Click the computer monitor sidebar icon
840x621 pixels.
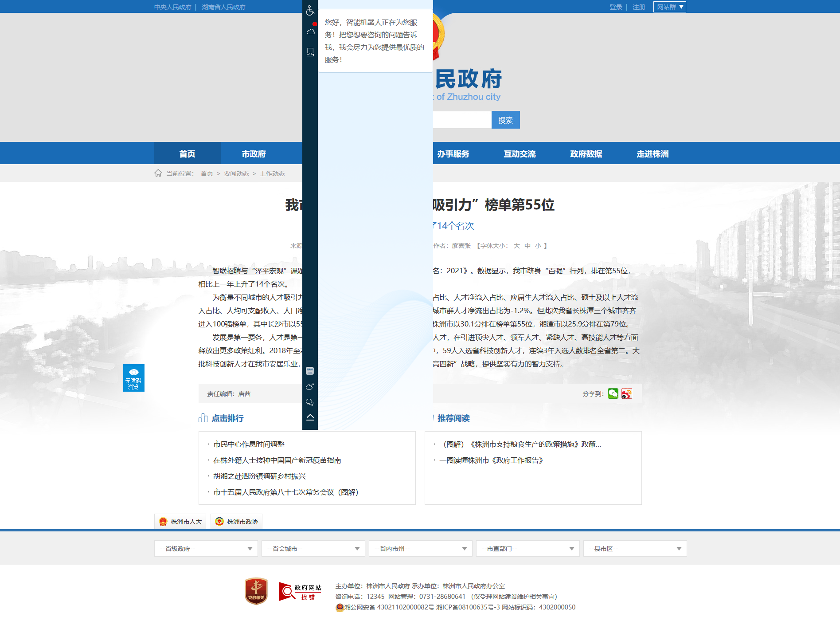[310, 52]
